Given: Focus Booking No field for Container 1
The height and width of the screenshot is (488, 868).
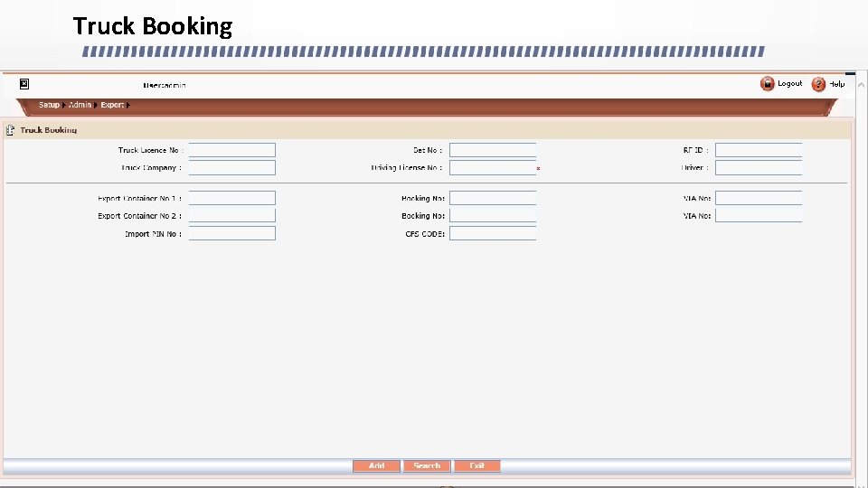Looking at the screenshot, I should (x=493, y=198).
